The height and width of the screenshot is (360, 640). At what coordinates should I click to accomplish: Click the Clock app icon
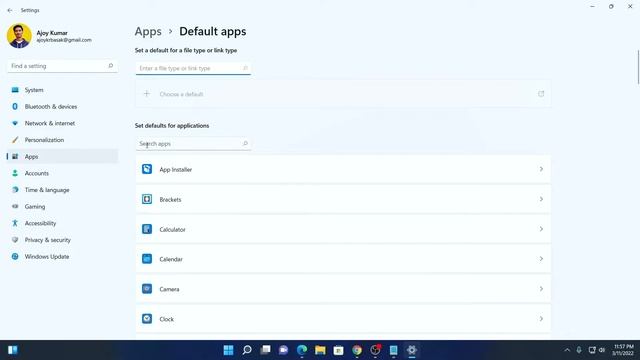coord(147,319)
